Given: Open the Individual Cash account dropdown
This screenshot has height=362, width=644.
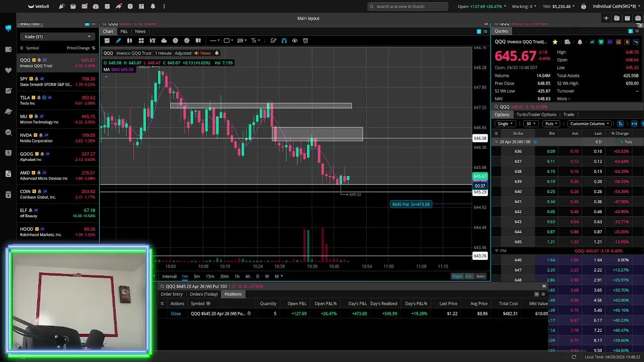Looking at the screenshot, I should (x=615, y=7).
